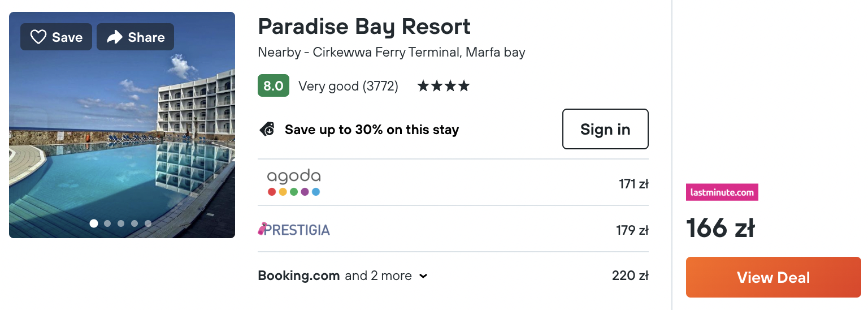Click the Share arrow icon
Image resolution: width=868 pixels, height=310 pixels.
115,37
